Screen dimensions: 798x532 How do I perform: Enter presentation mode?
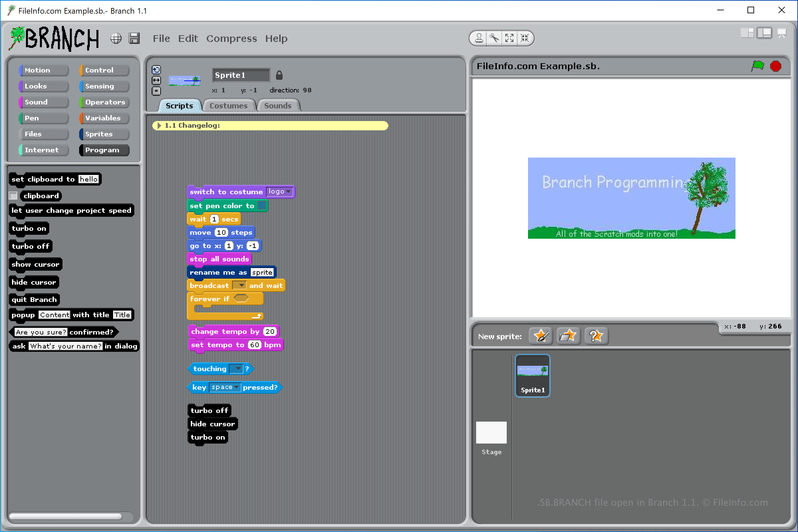click(x=782, y=33)
